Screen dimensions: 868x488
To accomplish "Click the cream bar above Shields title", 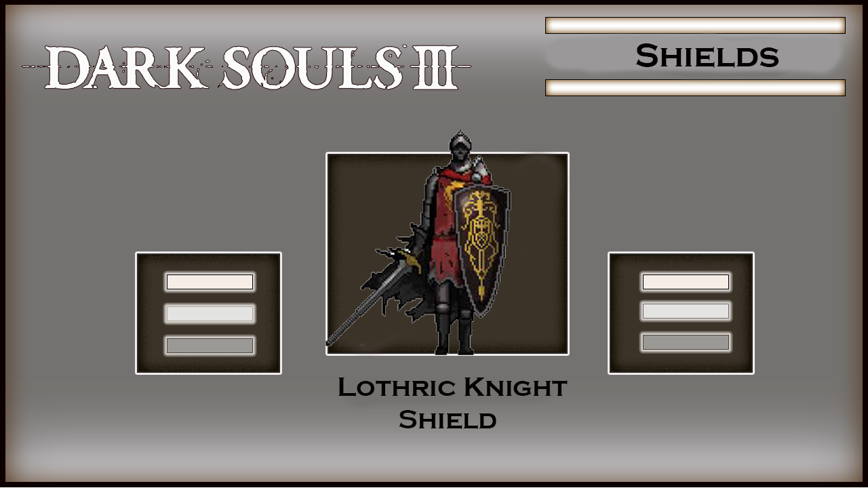I will pos(695,25).
